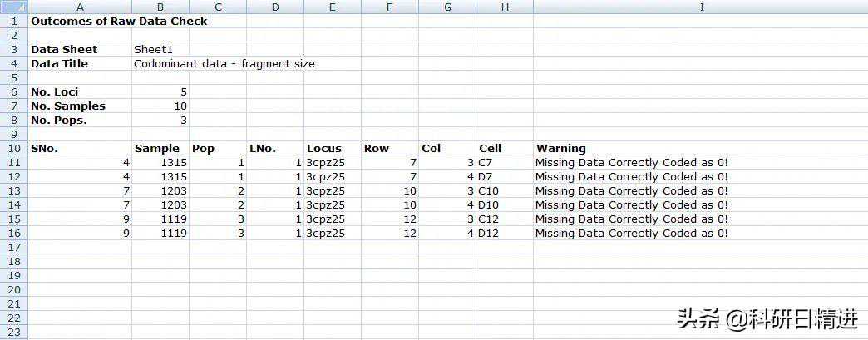Select the 'Codominant data - fragment size' cell
Viewport: 868px width, 340px height.
pos(224,64)
